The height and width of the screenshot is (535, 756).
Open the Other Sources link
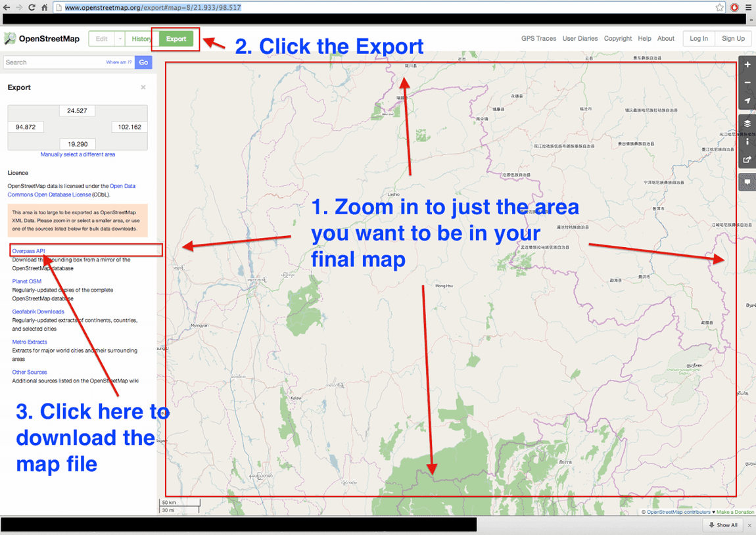(30, 373)
